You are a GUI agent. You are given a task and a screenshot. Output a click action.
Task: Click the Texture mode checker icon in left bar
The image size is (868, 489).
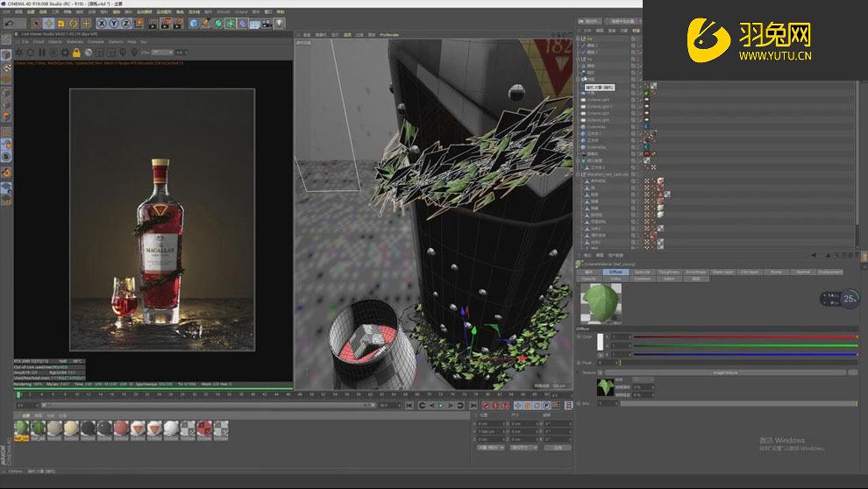click(x=6, y=67)
